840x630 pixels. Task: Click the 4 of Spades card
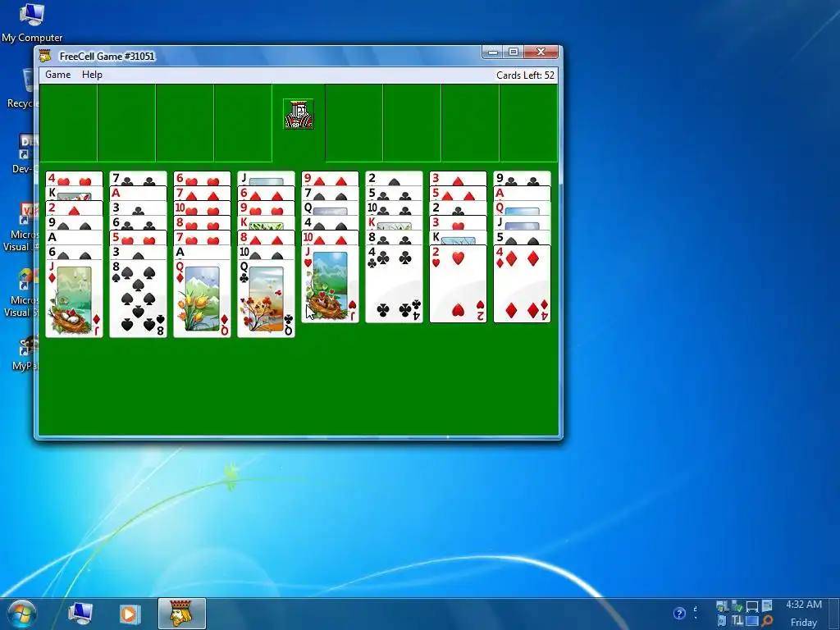pyautogui.click(x=330, y=223)
